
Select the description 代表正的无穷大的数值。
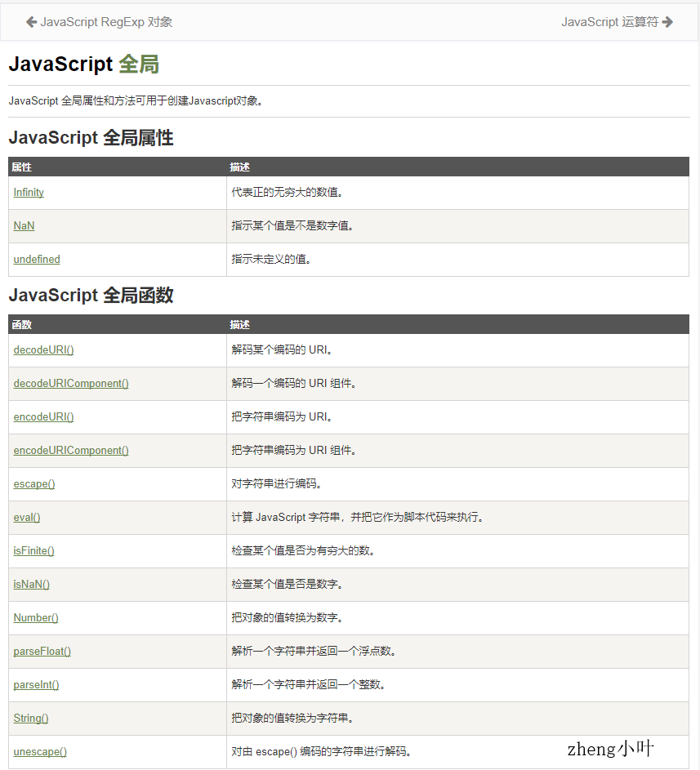tap(288, 193)
